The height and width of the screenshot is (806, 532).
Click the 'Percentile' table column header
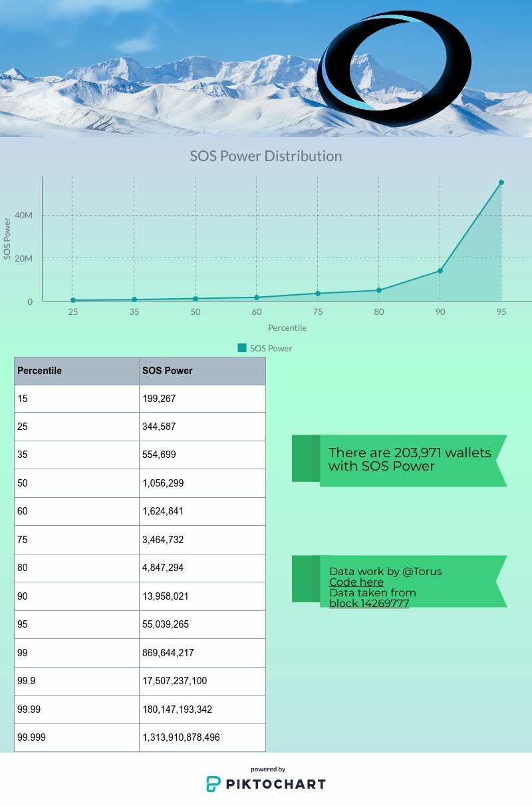click(40, 371)
